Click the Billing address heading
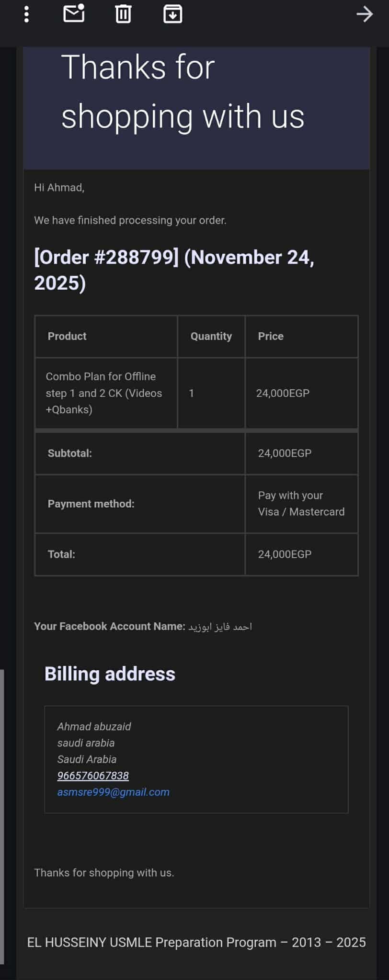This screenshot has width=389, height=980. [x=110, y=674]
